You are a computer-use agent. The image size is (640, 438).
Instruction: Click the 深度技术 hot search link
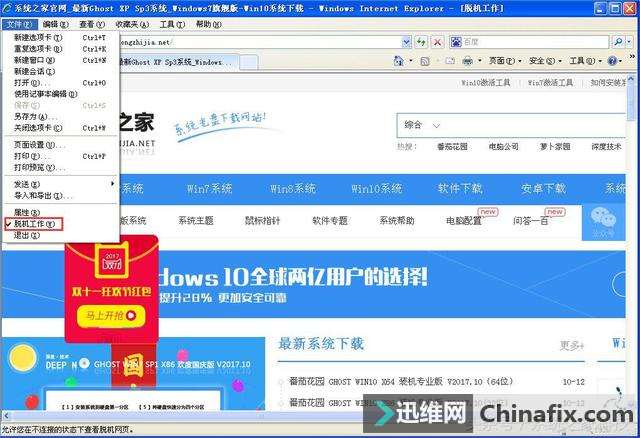pyautogui.click(x=606, y=147)
